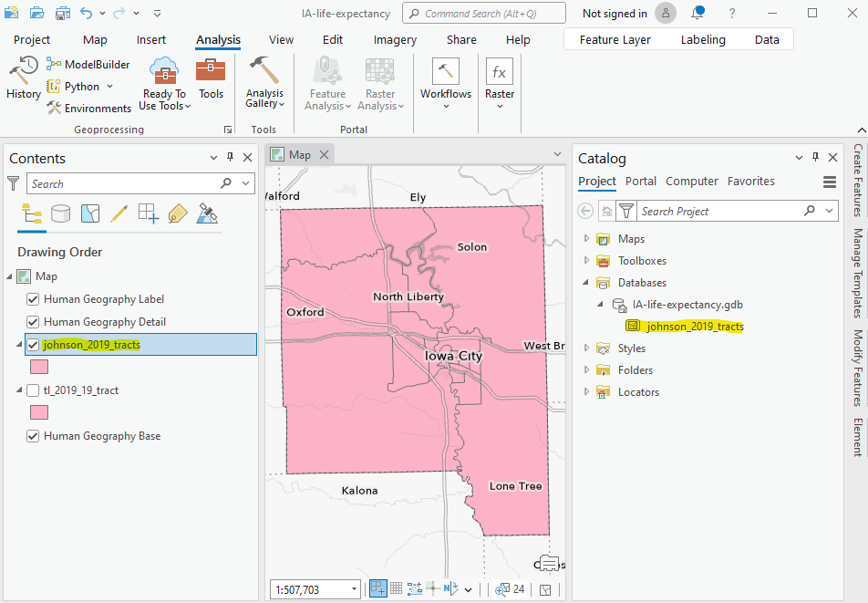
Task: Click Catalog home button
Action: click(x=606, y=211)
